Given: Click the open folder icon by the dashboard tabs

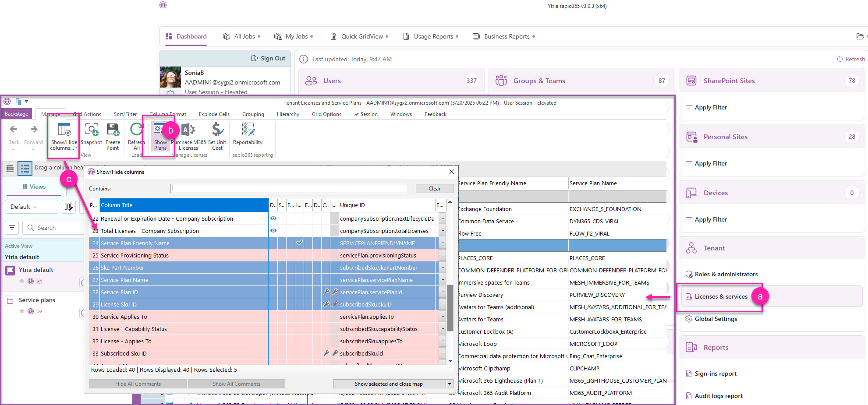Looking at the screenshot, I should [860, 36].
